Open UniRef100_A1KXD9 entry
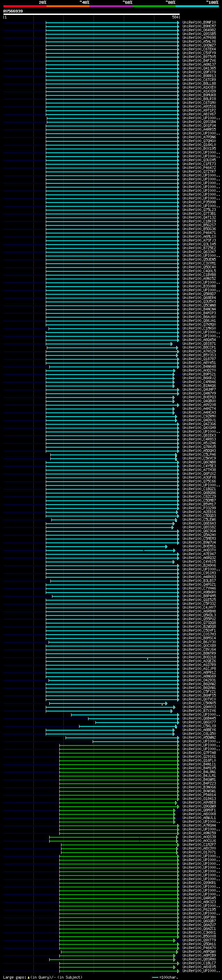 coord(199,91)
